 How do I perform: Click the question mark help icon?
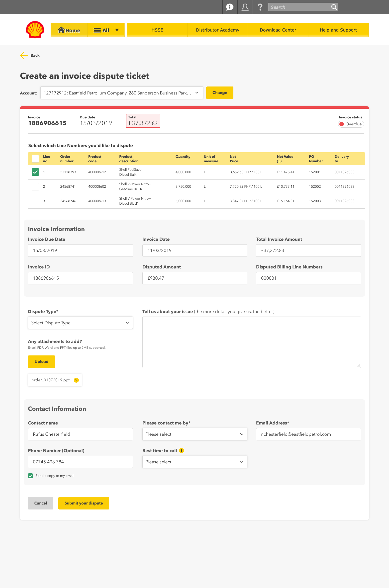click(260, 7)
